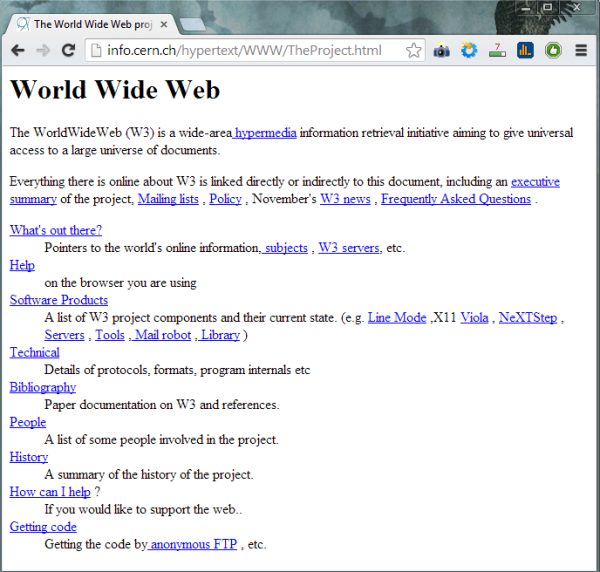Click the browser Back arrow
This screenshot has height=572, width=600.
tap(18, 50)
